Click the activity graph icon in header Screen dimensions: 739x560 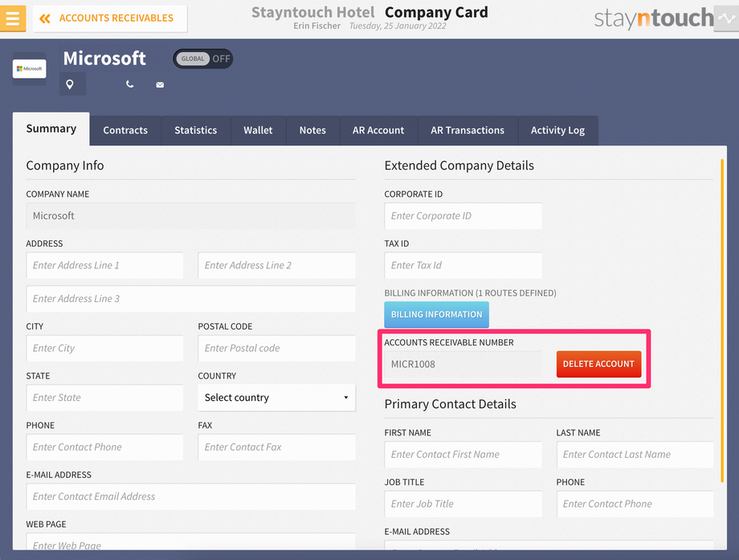coord(726,18)
